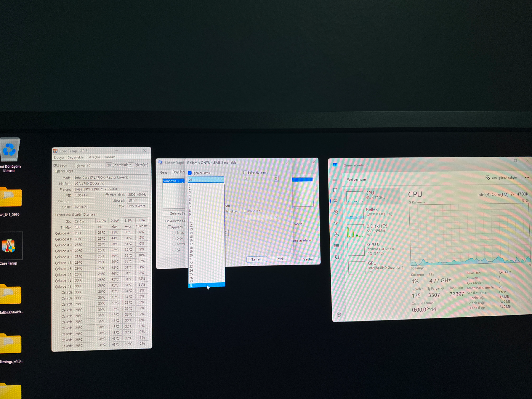532x399 pixels.
Task: Choose highlighted 28 in processor count list
Action: pyautogui.click(x=207, y=285)
